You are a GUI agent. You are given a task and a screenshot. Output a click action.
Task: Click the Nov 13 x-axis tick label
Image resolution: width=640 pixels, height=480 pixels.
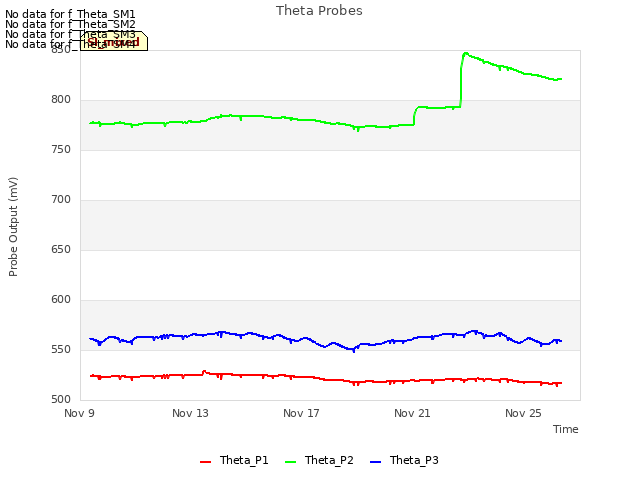click(x=190, y=413)
